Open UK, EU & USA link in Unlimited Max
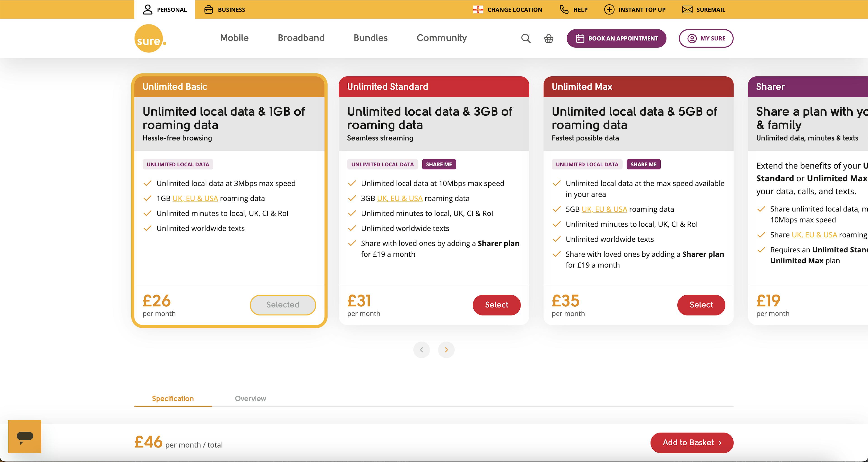 (604, 209)
